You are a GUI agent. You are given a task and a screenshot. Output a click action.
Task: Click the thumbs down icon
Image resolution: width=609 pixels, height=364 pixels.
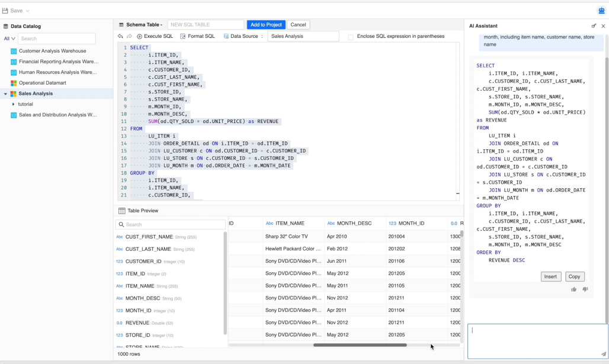585,289
